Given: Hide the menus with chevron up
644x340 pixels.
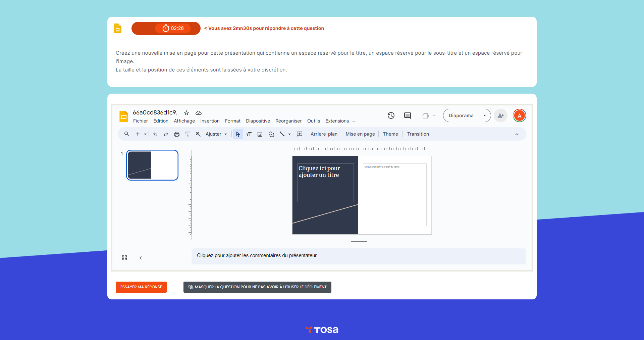Looking at the screenshot, I should [517, 134].
